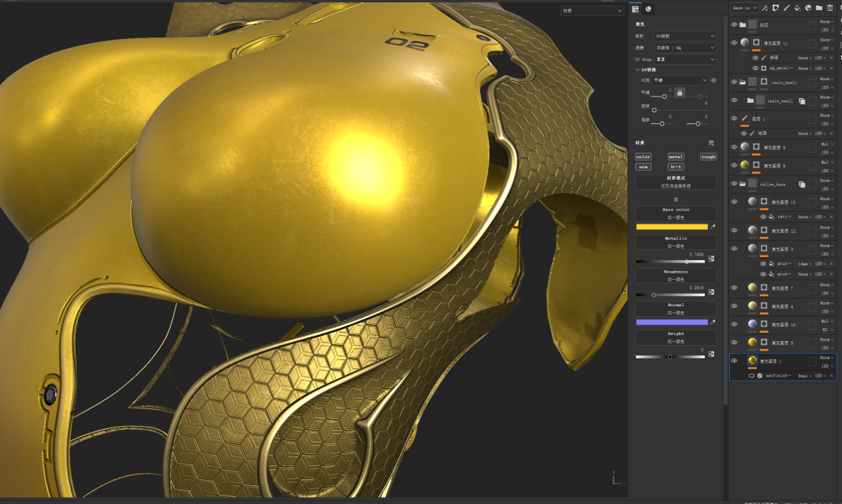Toggle visibility of 填充图层 15
This screenshot has height=504, width=842.
734,202
